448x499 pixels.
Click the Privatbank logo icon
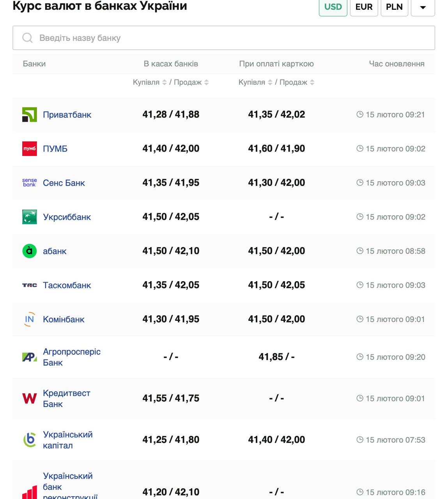click(x=29, y=115)
